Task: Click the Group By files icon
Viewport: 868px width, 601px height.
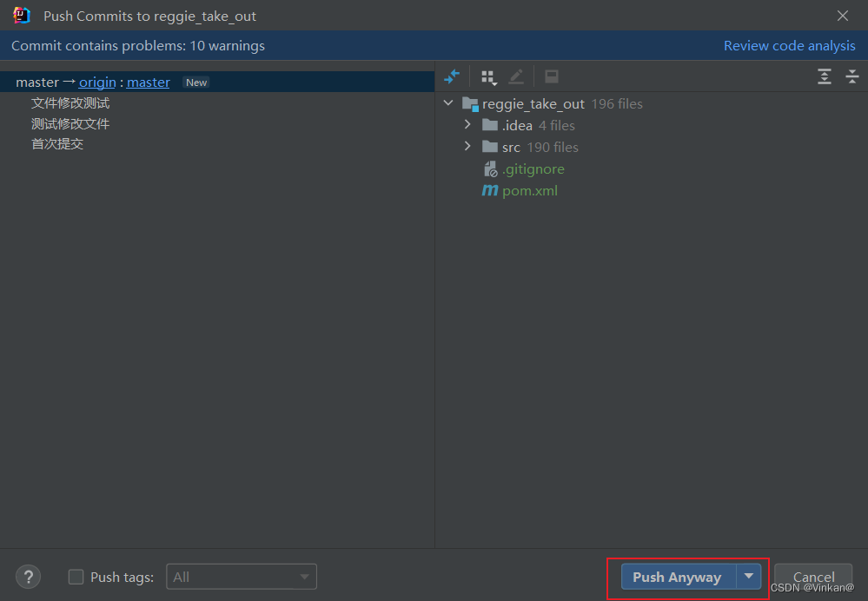Action: click(x=488, y=76)
